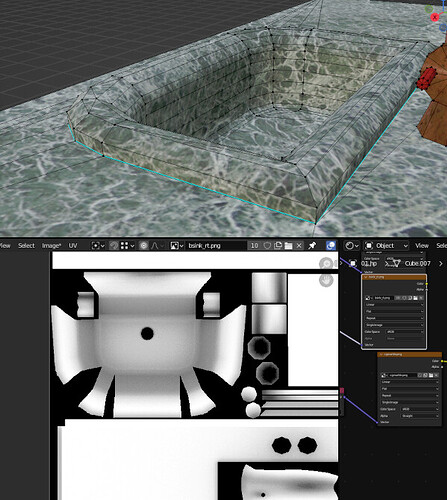Toggle overlays button in UV editor
447x500 pixels.
(x=331, y=246)
